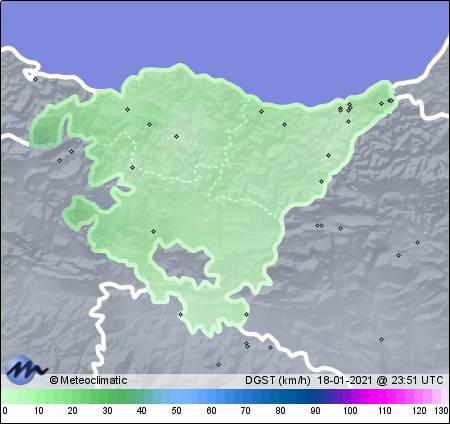Click the scale label 130

[x=441, y=411]
